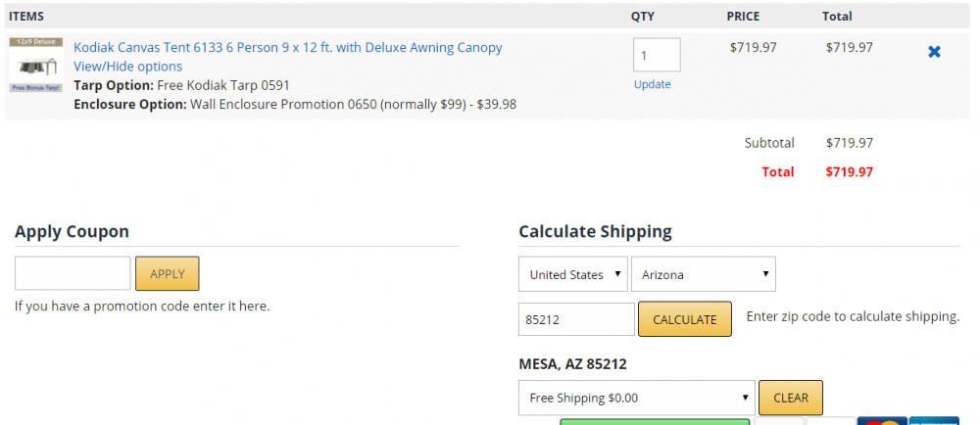Open the Free Shipping $0.00 method dropdown
980x425 pixels.
637,398
